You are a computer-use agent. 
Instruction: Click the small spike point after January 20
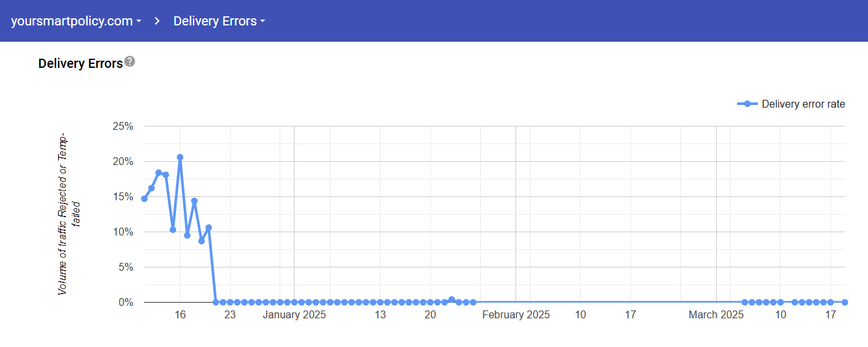pos(452,299)
